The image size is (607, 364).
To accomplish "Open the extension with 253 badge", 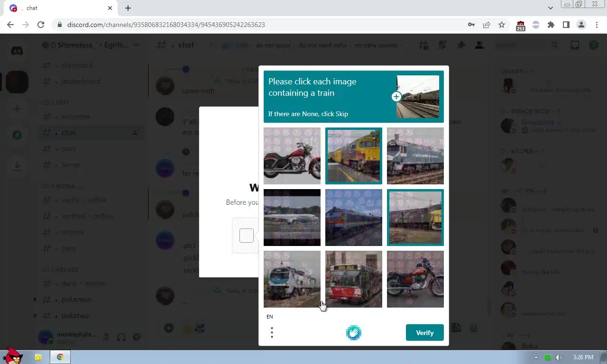I will click(x=521, y=26).
